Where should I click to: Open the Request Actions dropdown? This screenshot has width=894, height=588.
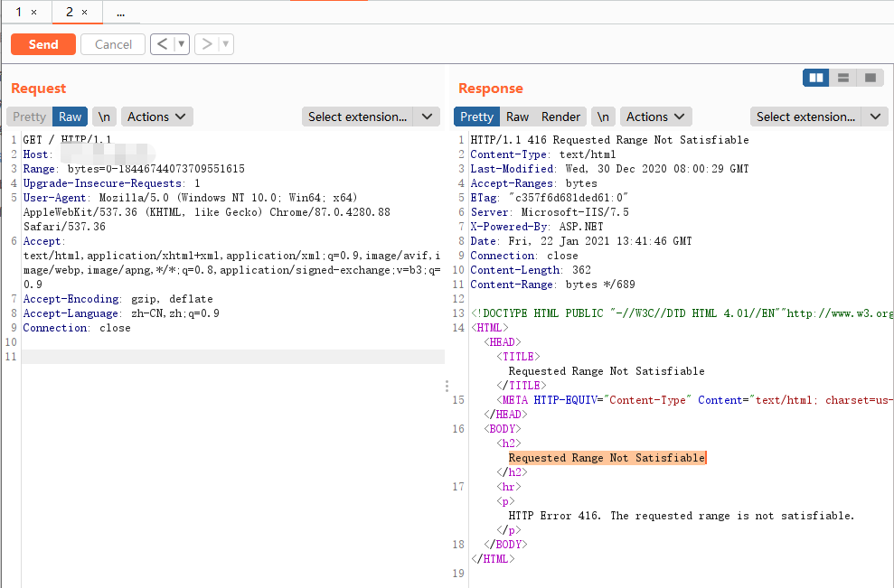(156, 117)
